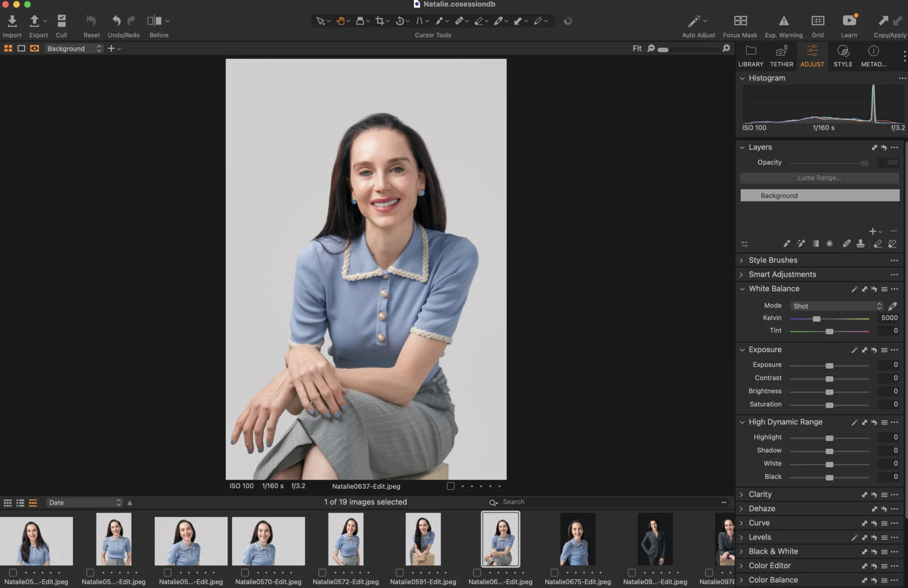The image size is (908, 588).
Task: Expand the Clarity panel
Action: (742, 494)
